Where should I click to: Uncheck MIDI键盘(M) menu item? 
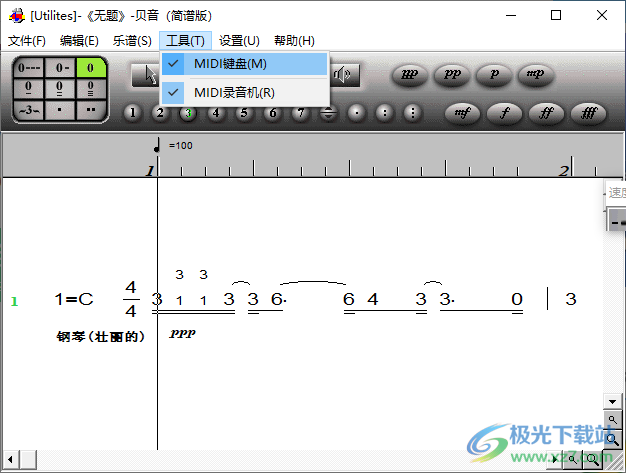[244, 64]
